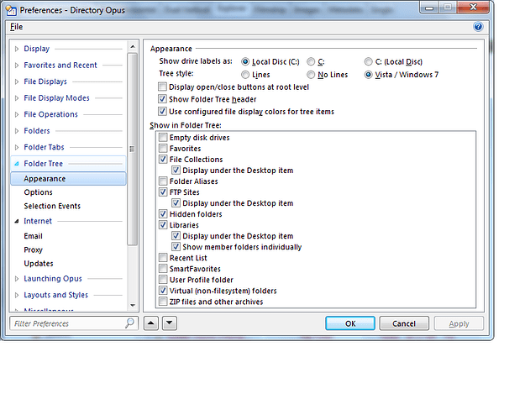Uncheck Libraries
The image size is (525, 420).
click(x=163, y=225)
